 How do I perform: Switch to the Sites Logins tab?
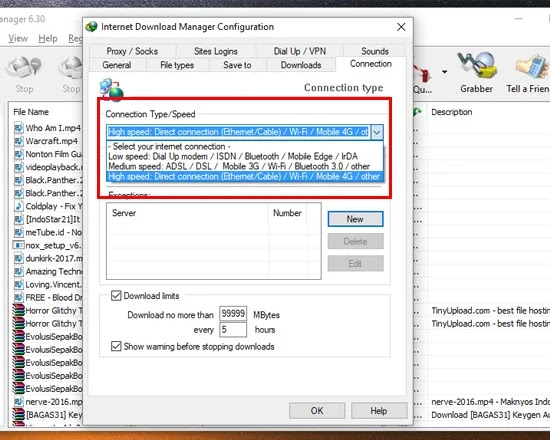point(215,51)
